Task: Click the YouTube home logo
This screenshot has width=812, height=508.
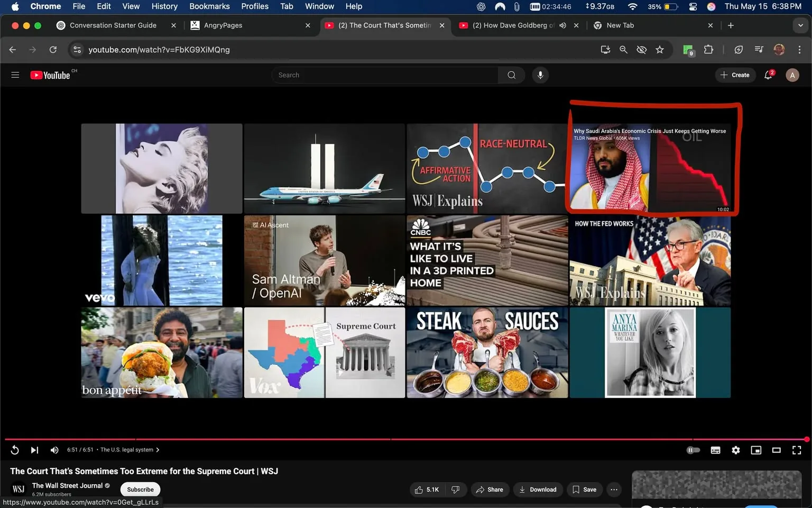Action: pos(51,75)
